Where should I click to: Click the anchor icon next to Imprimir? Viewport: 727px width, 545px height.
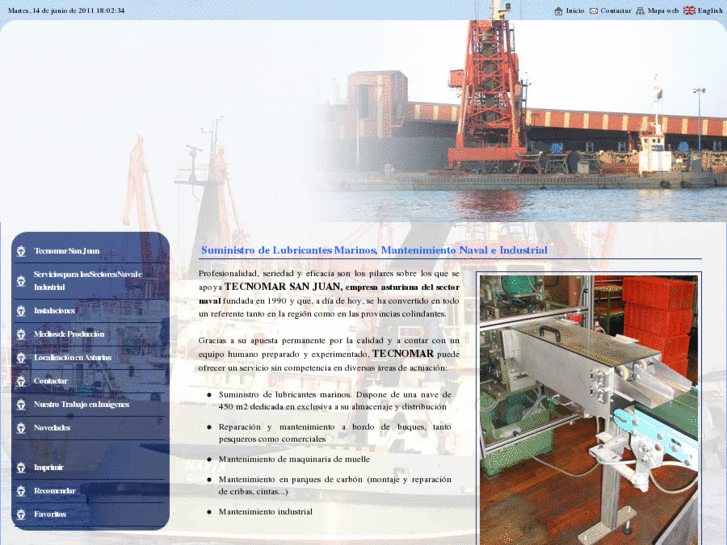[21, 467]
